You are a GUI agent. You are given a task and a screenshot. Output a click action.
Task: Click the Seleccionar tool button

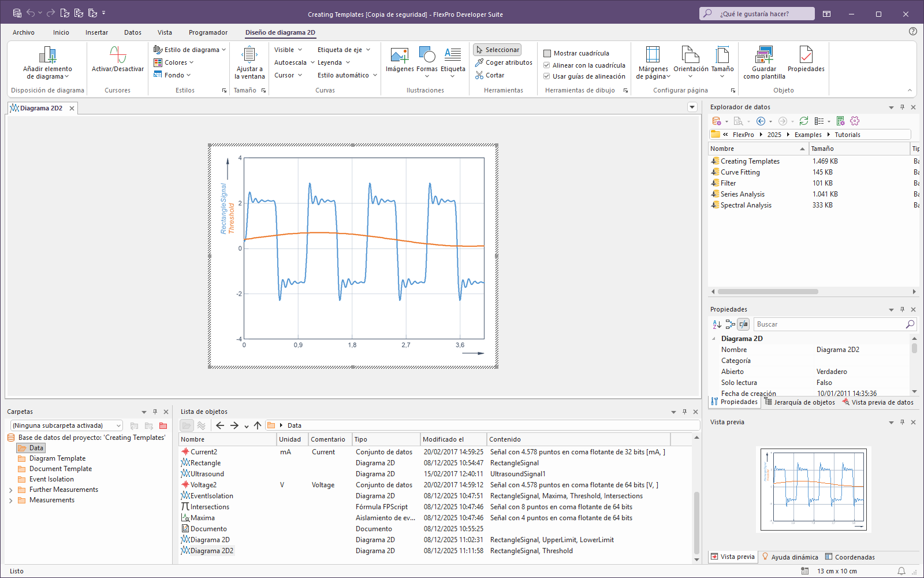pos(497,50)
